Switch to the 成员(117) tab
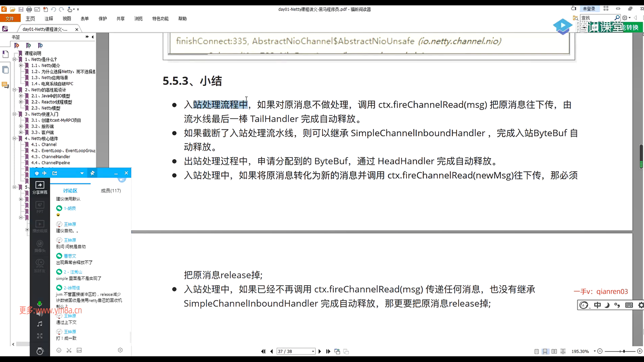Image resolution: width=644 pixels, height=362 pixels. pyautogui.click(x=111, y=191)
